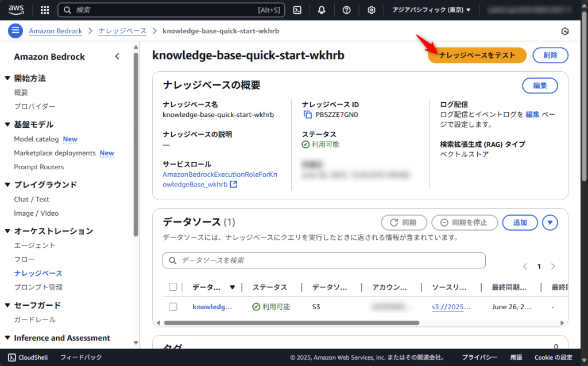Screen dimensions: 588x366
Task: Open Prompt Routers in sidebar
Action: coord(39,167)
